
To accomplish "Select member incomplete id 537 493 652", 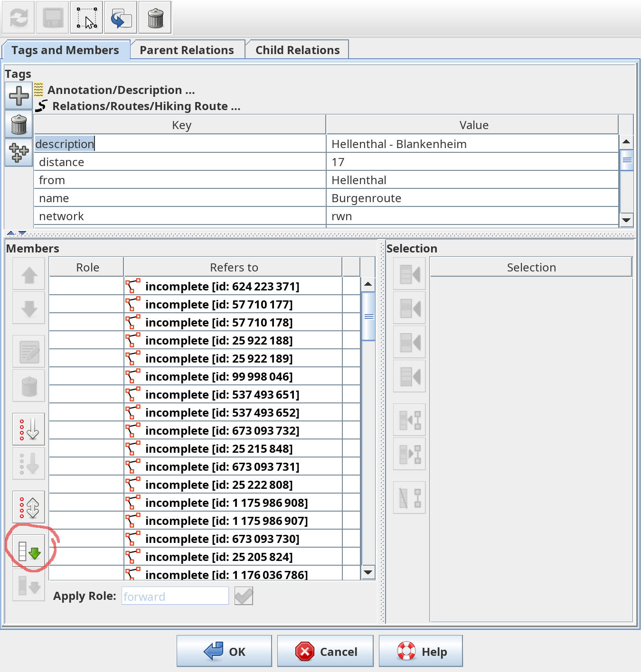I will click(x=233, y=412).
